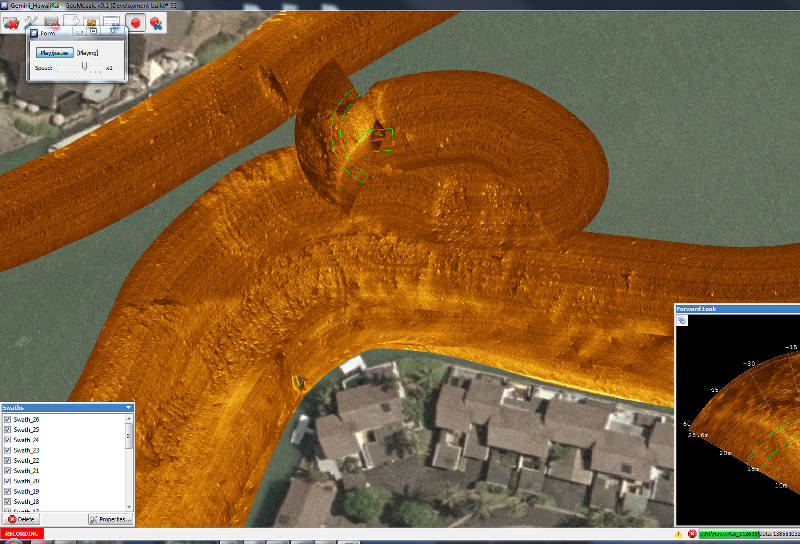Click the Windows Start orb
The width and height of the screenshot is (800, 544).
[x=11, y=541]
